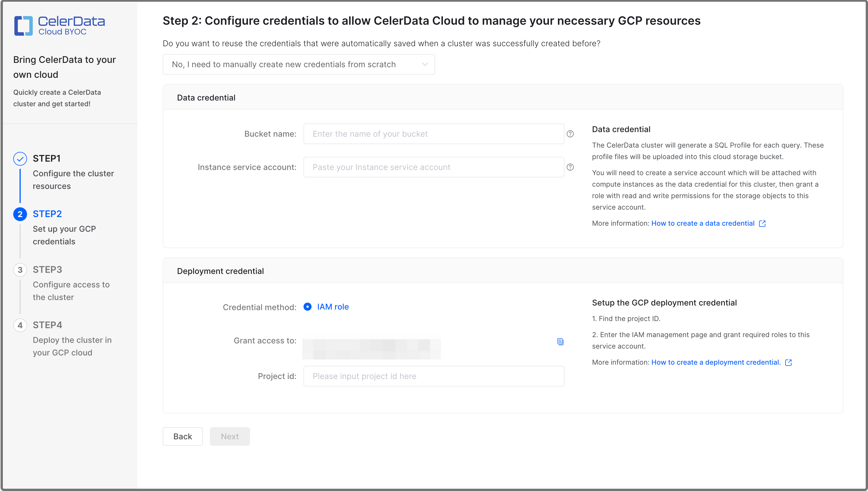Open the credentials reuse dropdown
The height and width of the screenshot is (491, 868).
click(x=298, y=64)
